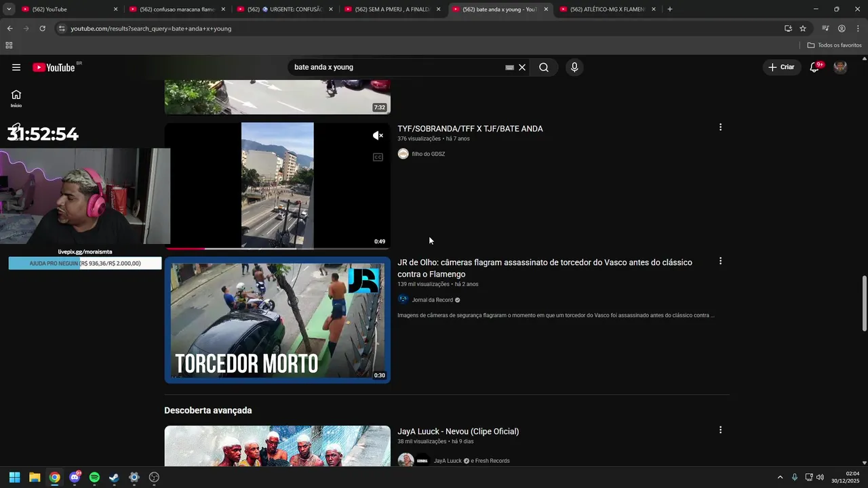Toggle captions on the preview video
Screen dimensions: 868x488
pyautogui.click(x=378, y=157)
